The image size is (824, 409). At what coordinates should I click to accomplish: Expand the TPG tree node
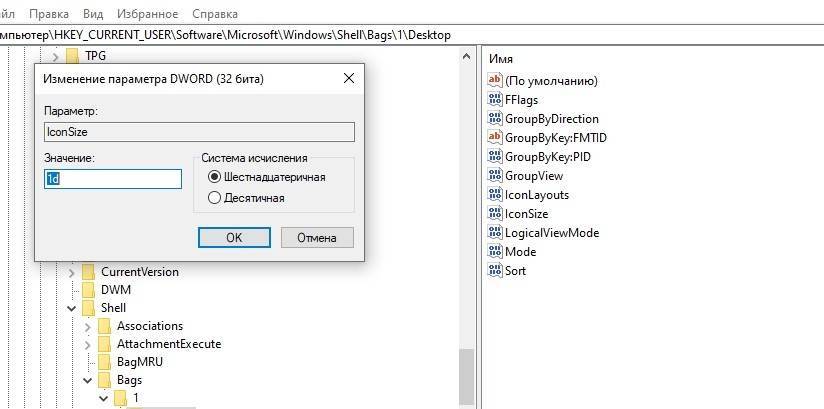(55, 55)
